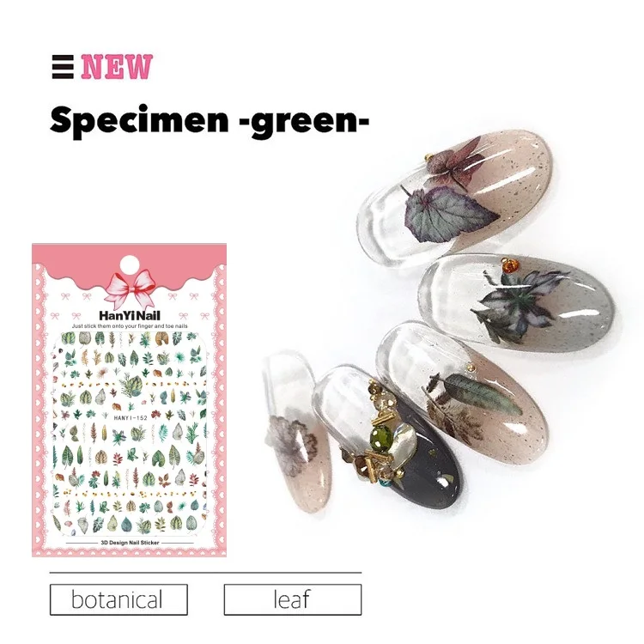
Task: Click the orange rhinestone on the gray nail
Action: tap(511, 265)
